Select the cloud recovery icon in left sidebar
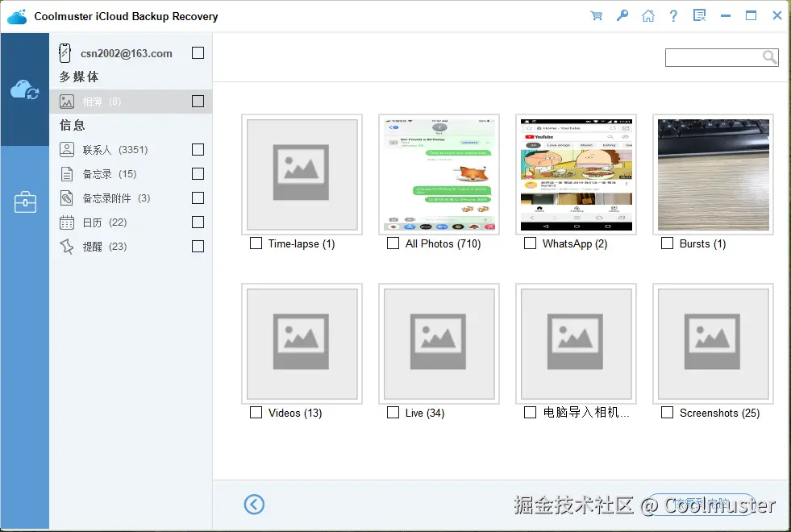Image resolution: width=791 pixels, height=532 pixels. tap(24, 89)
